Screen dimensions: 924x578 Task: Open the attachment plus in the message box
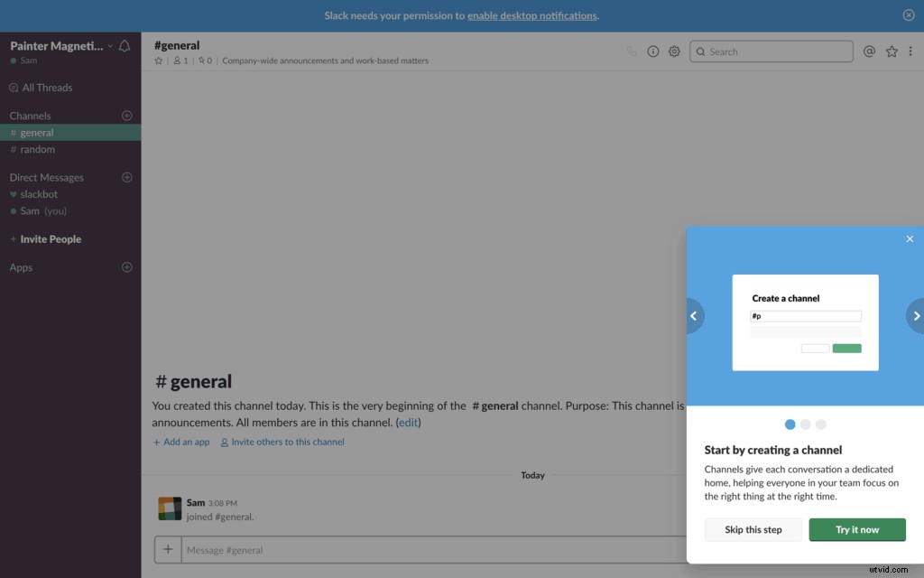click(168, 549)
